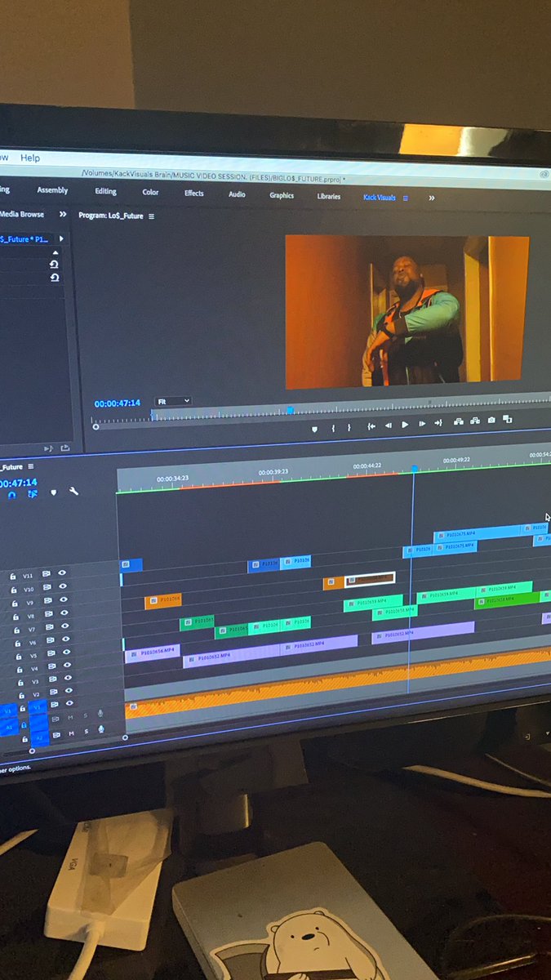This screenshot has height=980, width=551.
Task: Export a frame with camera icon
Action: point(491,420)
